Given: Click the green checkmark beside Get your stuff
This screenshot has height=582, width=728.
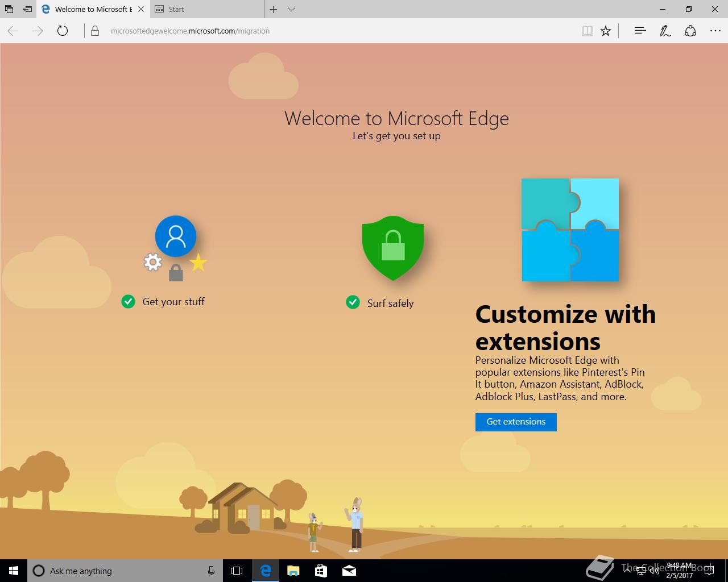Looking at the screenshot, I should click(x=128, y=301).
